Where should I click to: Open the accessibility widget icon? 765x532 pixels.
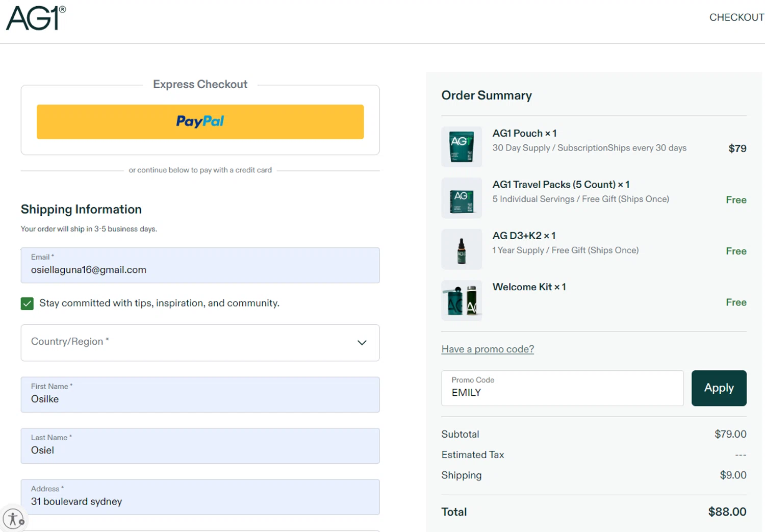14,519
